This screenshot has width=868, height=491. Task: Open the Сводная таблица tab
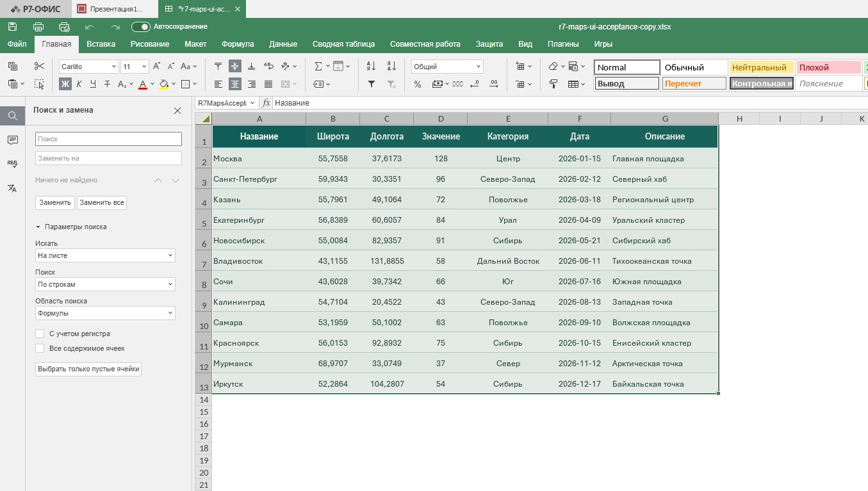click(x=343, y=44)
